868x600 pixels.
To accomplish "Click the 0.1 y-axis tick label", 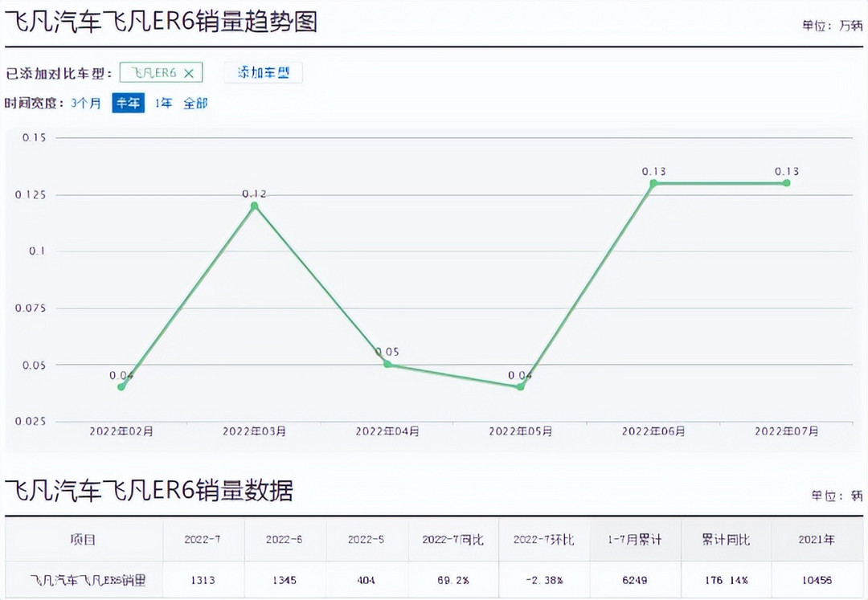I will 37,251.
